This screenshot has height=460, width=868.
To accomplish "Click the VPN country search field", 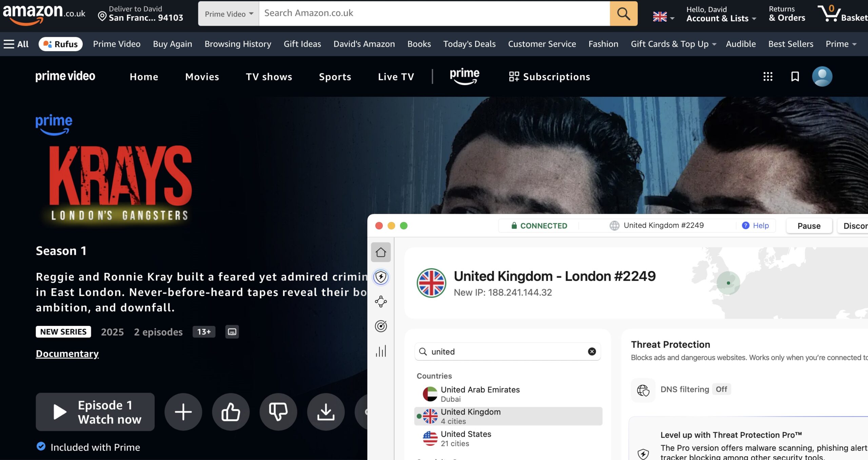I will 508,352.
